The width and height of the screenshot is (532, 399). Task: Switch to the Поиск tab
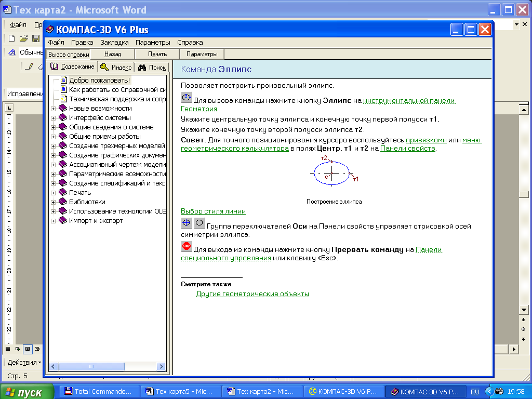click(152, 68)
